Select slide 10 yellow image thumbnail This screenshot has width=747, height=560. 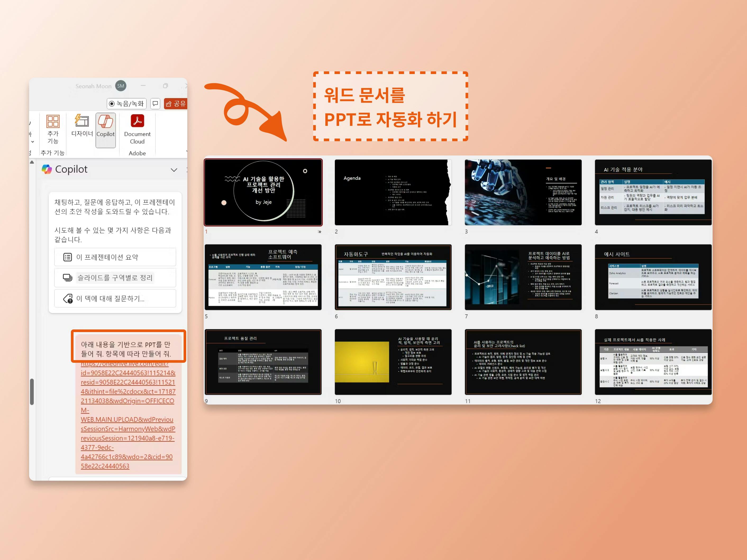tap(393, 361)
